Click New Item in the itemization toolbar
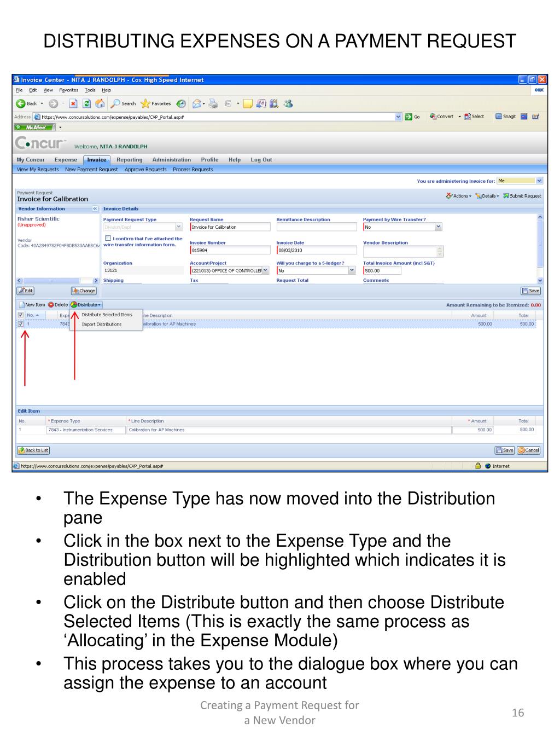This screenshot has width=560, height=747. point(32,305)
